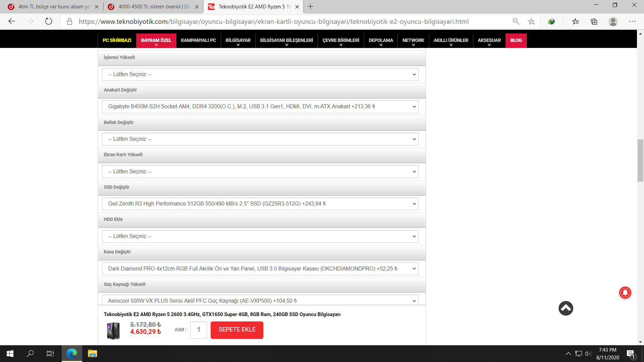The image size is (644, 362).
Task: Add this page to favorites star
Action: point(531,21)
